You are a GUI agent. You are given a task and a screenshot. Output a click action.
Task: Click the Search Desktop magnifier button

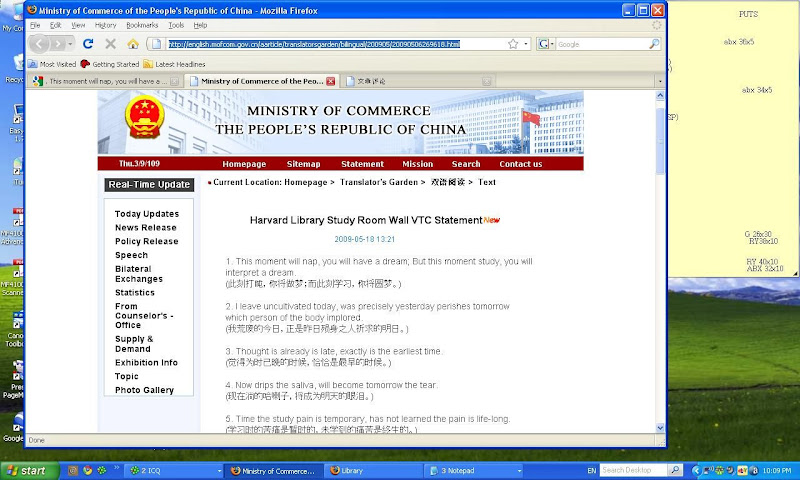(x=674, y=470)
